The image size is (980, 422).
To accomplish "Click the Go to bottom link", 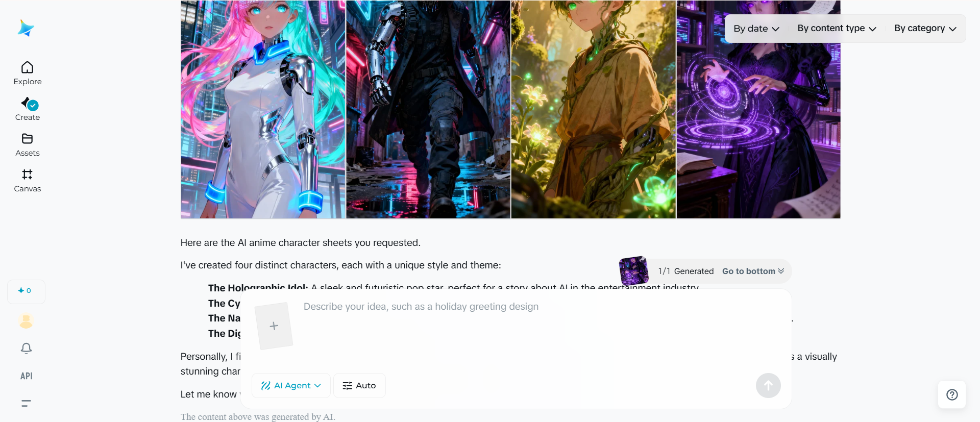I will tap(753, 271).
